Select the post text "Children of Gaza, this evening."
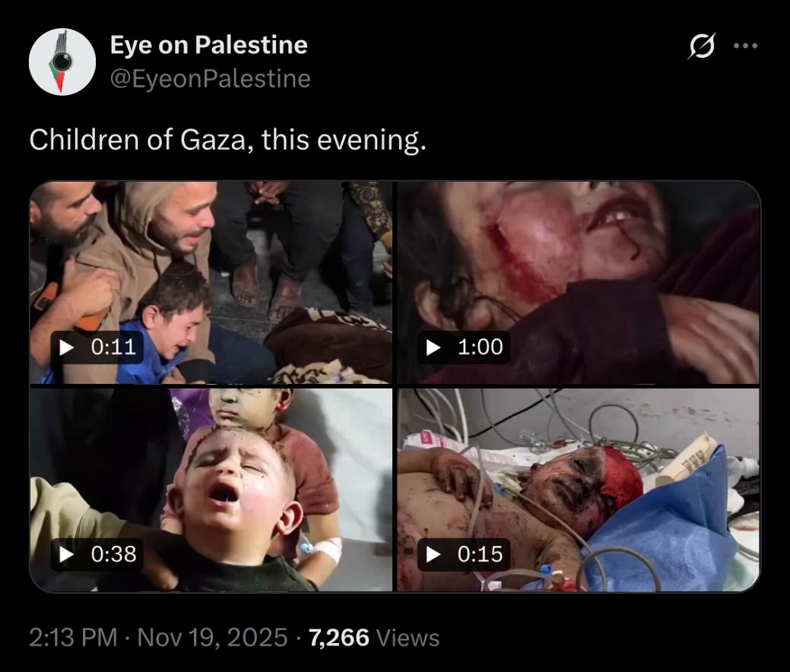 point(228,140)
